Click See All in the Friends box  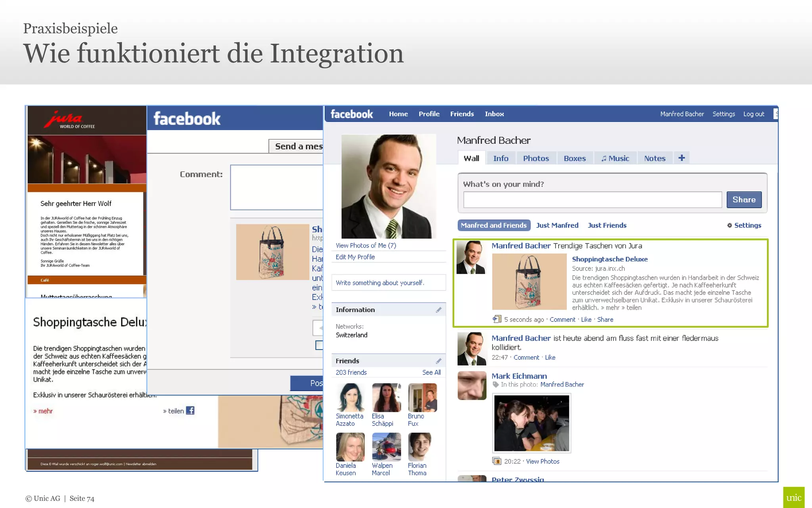tap(431, 372)
